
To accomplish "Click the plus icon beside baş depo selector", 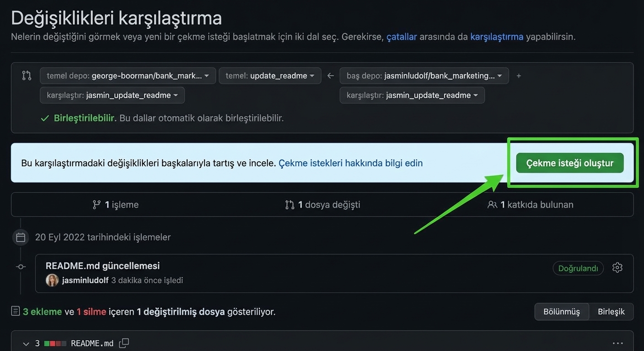I will coord(519,75).
